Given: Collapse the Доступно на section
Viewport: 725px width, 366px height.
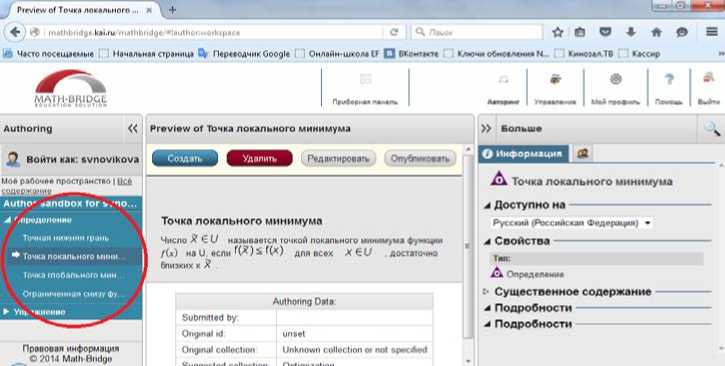Looking at the screenshot, I should (487, 205).
